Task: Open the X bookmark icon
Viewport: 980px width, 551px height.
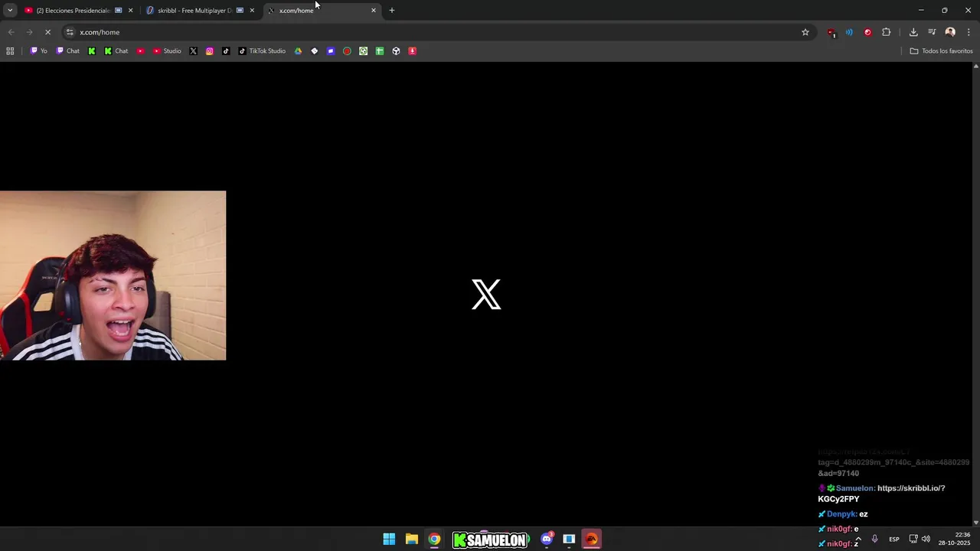Action: pos(193,51)
